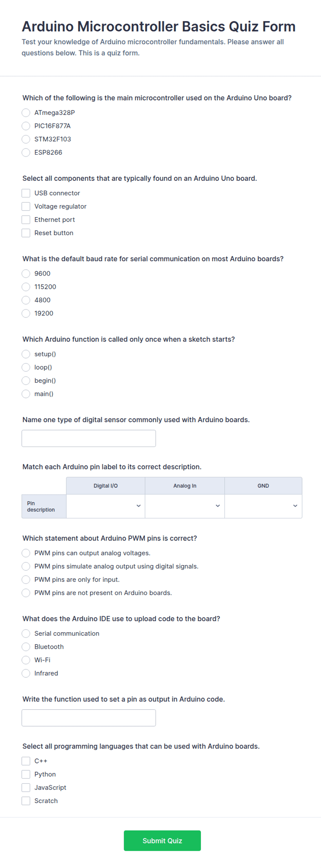Select the 9600 baud rate option
This screenshot has width=321, height=868.
[26, 273]
